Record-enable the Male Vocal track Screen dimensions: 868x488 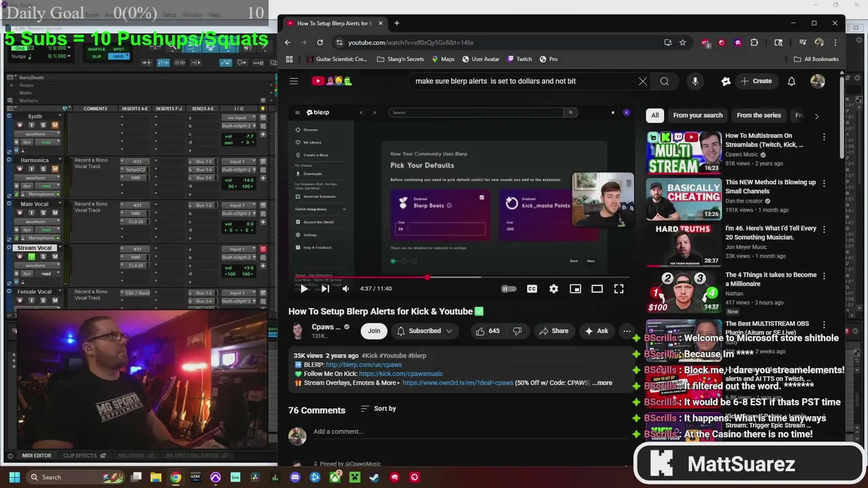click(20, 213)
